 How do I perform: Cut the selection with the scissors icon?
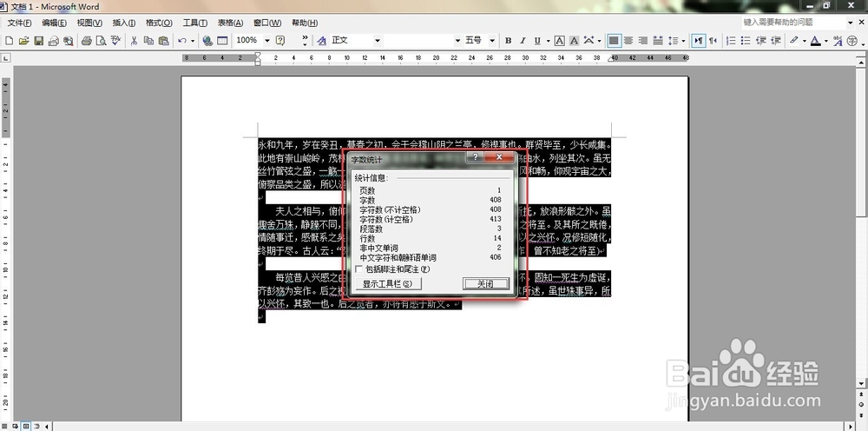134,41
